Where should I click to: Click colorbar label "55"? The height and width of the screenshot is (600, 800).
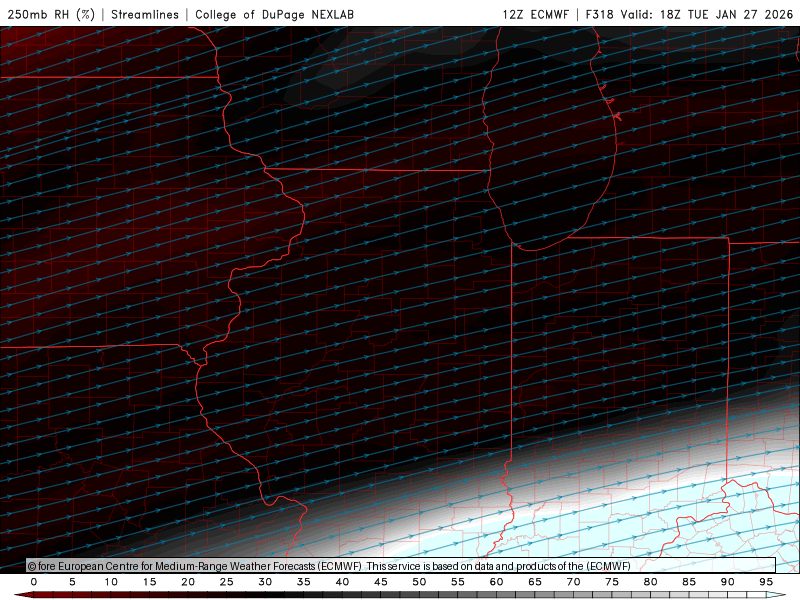(458, 582)
